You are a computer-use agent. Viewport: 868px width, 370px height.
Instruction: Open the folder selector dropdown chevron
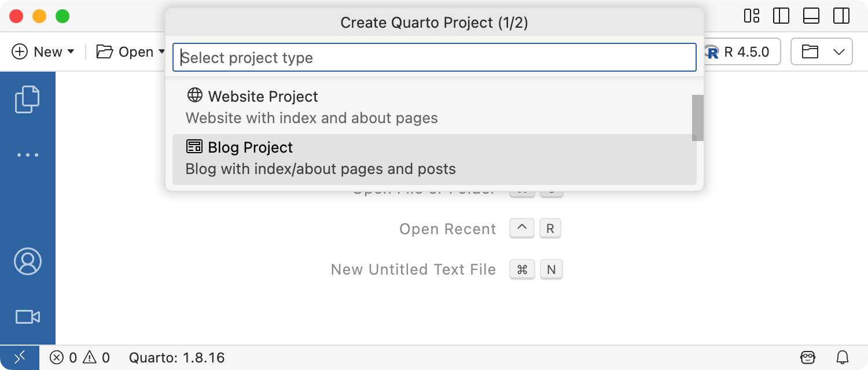(839, 52)
